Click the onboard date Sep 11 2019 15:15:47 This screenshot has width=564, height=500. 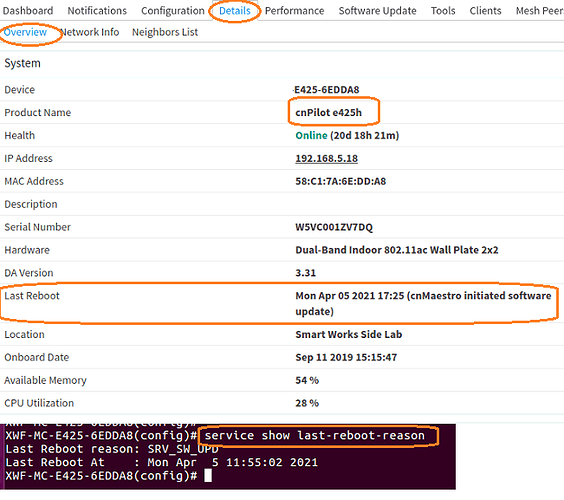pyautogui.click(x=346, y=358)
